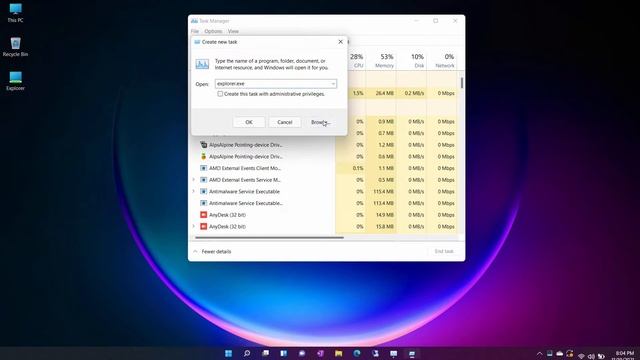640x360 pixels.
Task: Select the Antimalware Service Executable... row with 113.4 MB
Action: [324, 203]
